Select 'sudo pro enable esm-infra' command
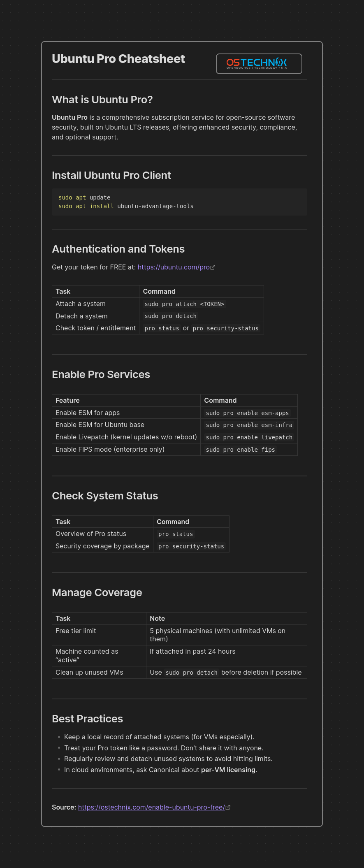This screenshot has width=364, height=868. click(249, 425)
